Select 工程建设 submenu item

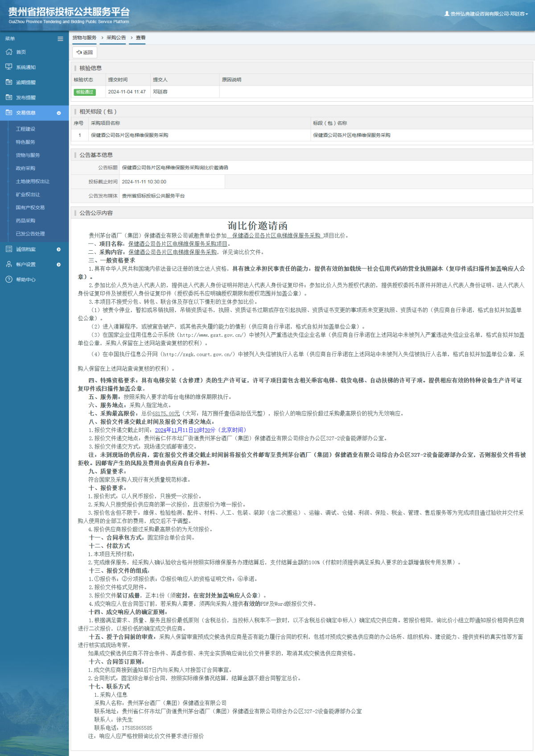pyautogui.click(x=25, y=129)
